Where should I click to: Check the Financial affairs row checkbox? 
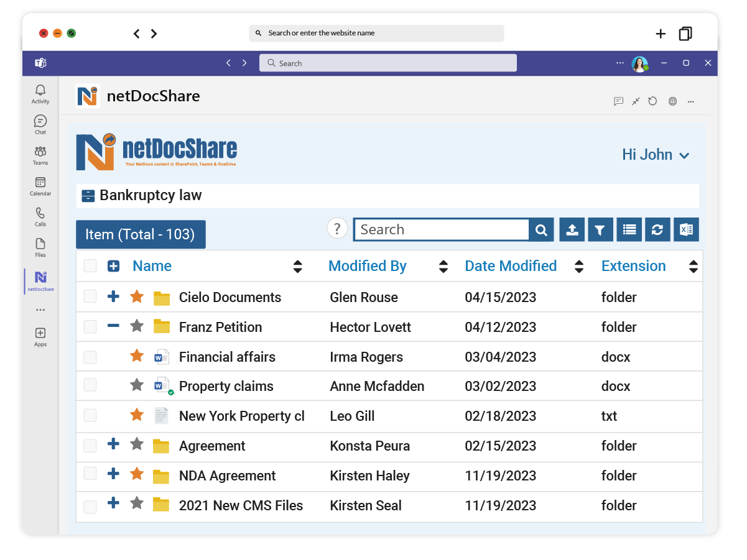(x=90, y=357)
